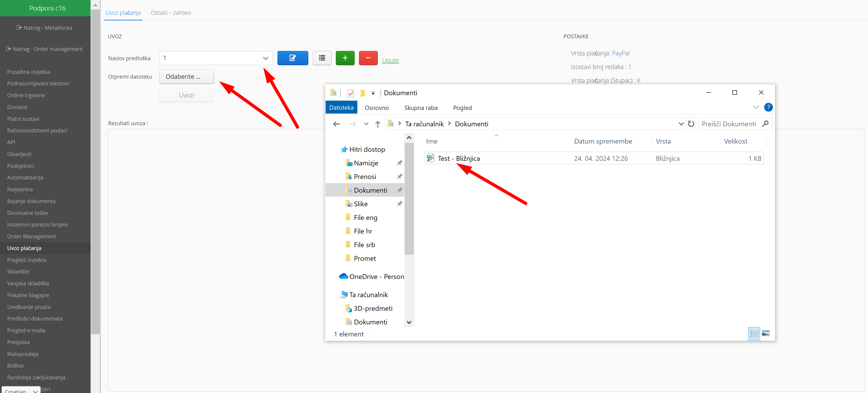This screenshot has height=393, width=868.
Task: Switch to Ostalo – zahtevi tab
Action: point(171,13)
